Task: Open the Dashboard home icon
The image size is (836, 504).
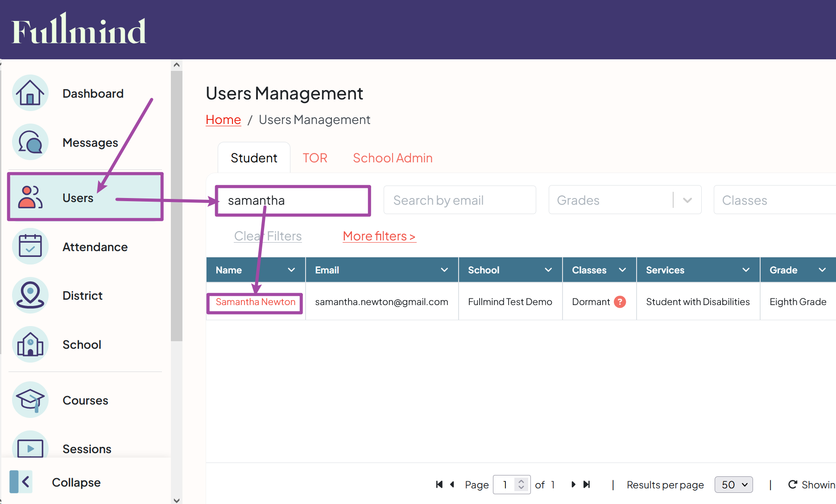Action: click(30, 93)
